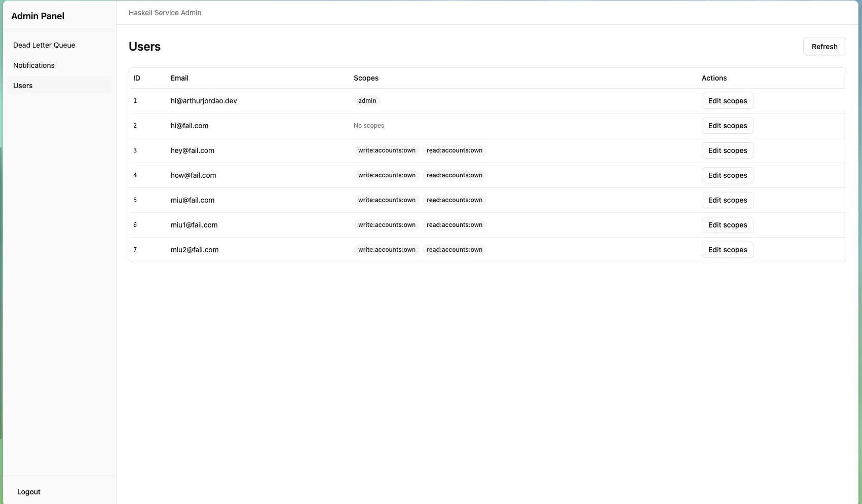Edit scopes for miu1@fail.com
The height and width of the screenshot is (504, 862).
point(728,225)
